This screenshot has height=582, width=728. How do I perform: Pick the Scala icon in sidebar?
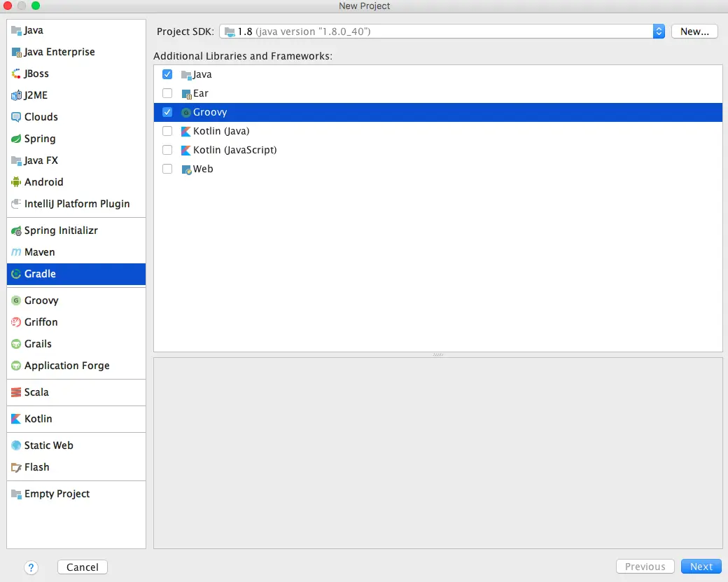point(16,392)
